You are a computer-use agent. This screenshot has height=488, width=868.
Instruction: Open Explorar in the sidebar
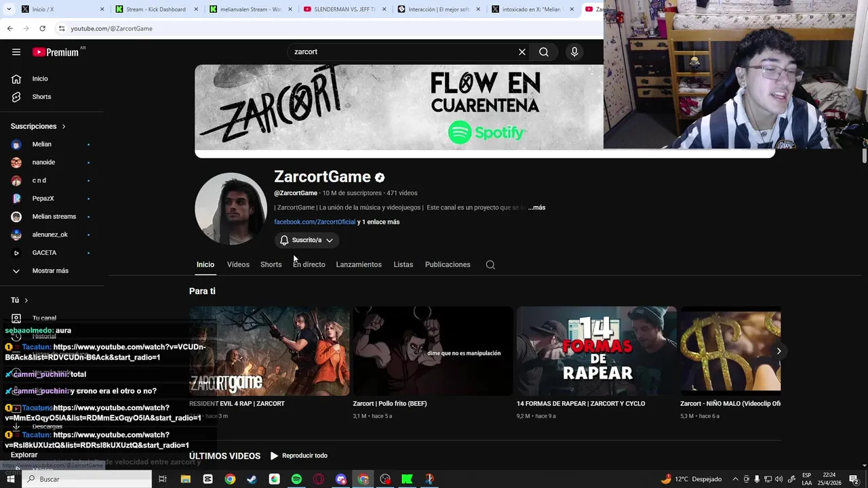click(24, 455)
